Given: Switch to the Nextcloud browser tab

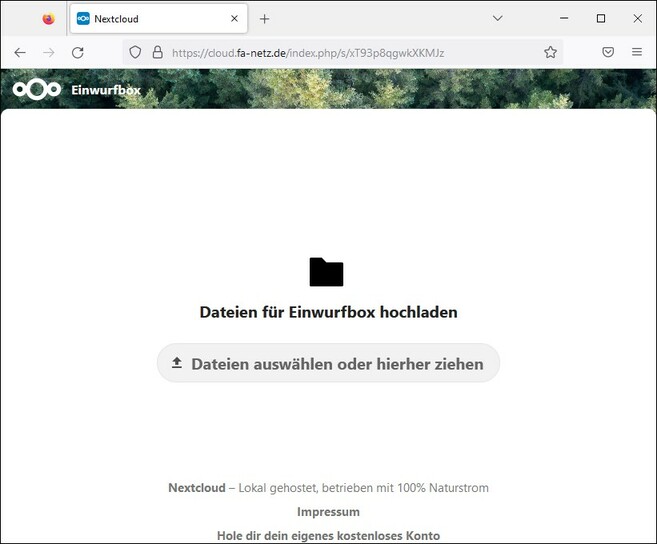Looking at the screenshot, I should (x=150, y=19).
